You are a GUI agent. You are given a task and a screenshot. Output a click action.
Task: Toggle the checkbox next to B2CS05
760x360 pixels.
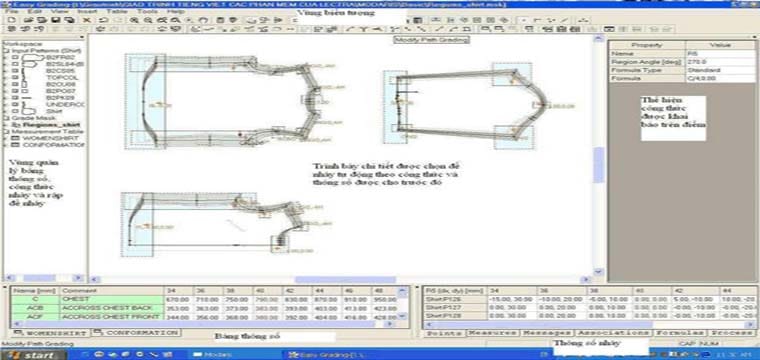tap(15, 70)
